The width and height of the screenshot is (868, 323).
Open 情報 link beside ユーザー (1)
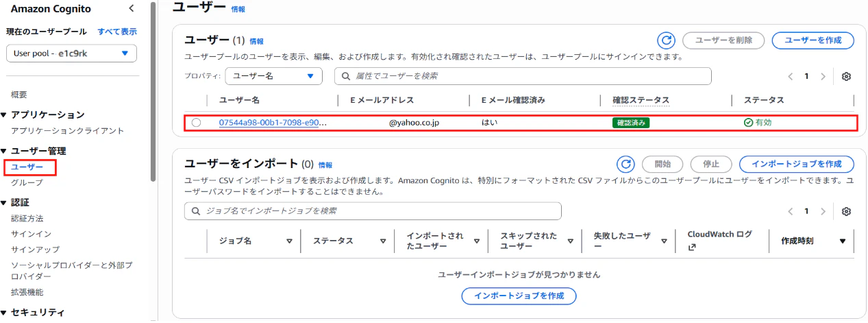pyautogui.click(x=256, y=41)
